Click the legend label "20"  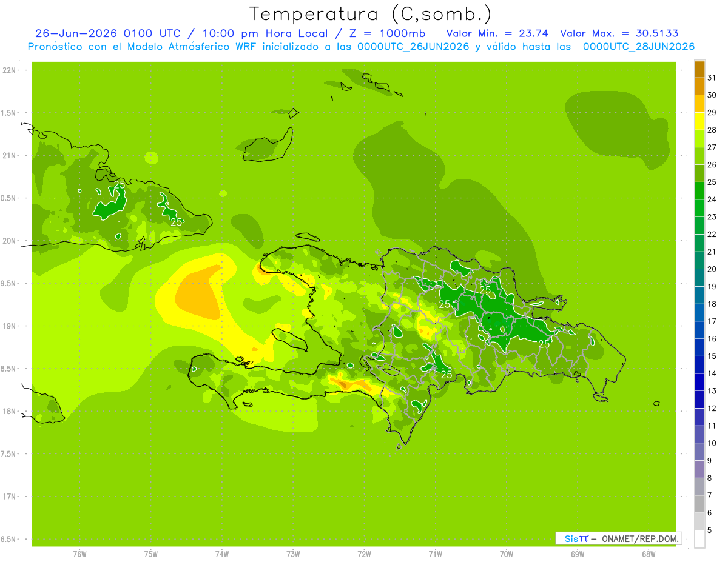[x=712, y=269]
